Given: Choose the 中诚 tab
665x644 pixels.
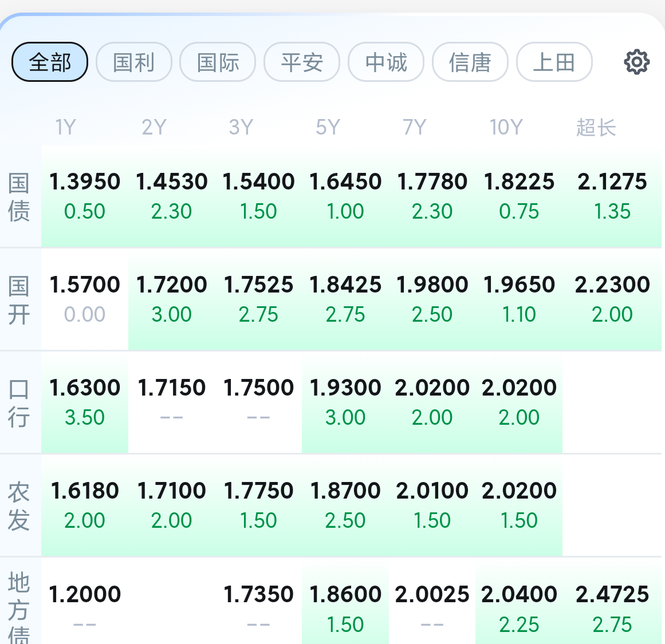Looking at the screenshot, I should (x=386, y=62).
